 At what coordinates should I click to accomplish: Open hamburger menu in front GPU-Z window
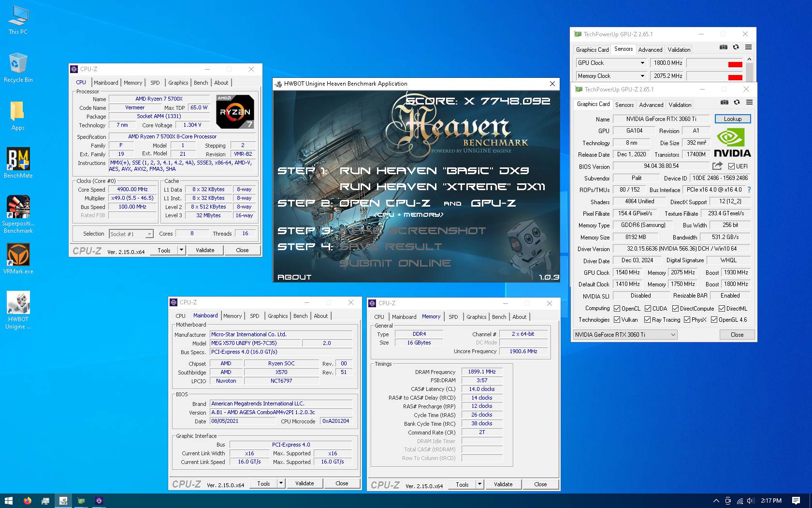(x=749, y=102)
